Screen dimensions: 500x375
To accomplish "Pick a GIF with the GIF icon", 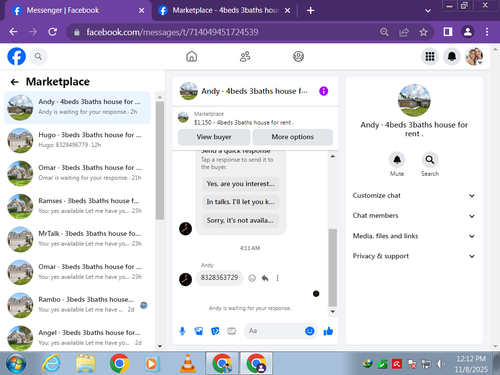I will (x=231, y=331).
